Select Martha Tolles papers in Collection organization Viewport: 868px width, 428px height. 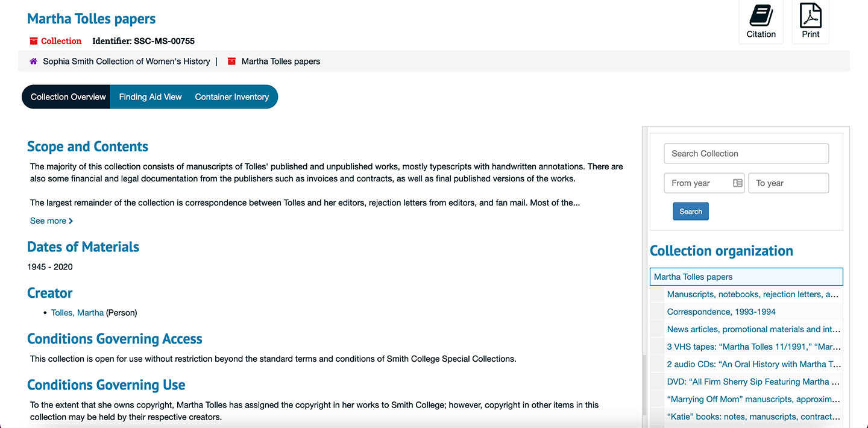point(693,277)
